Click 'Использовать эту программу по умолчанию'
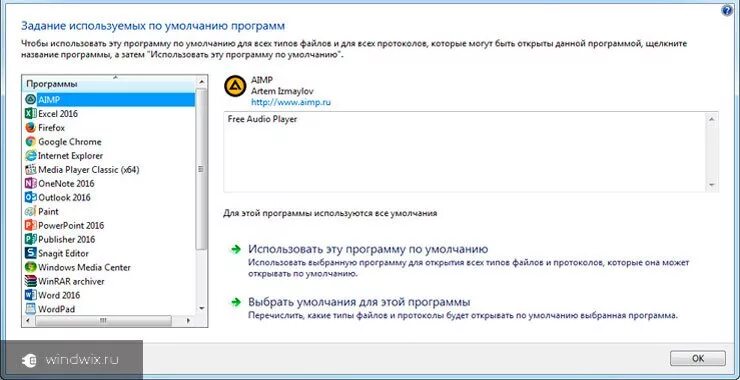740x380 pixels. [x=368, y=249]
